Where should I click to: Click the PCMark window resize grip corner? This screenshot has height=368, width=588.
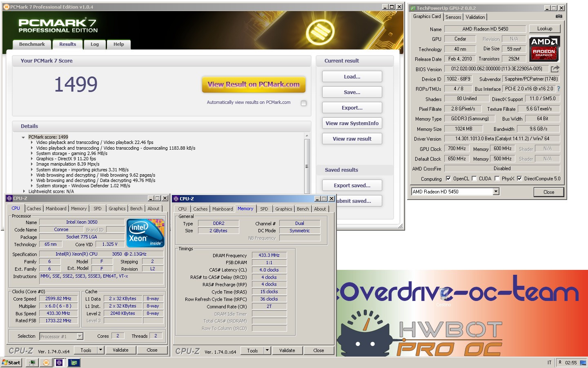pyautogui.click(x=400, y=226)
